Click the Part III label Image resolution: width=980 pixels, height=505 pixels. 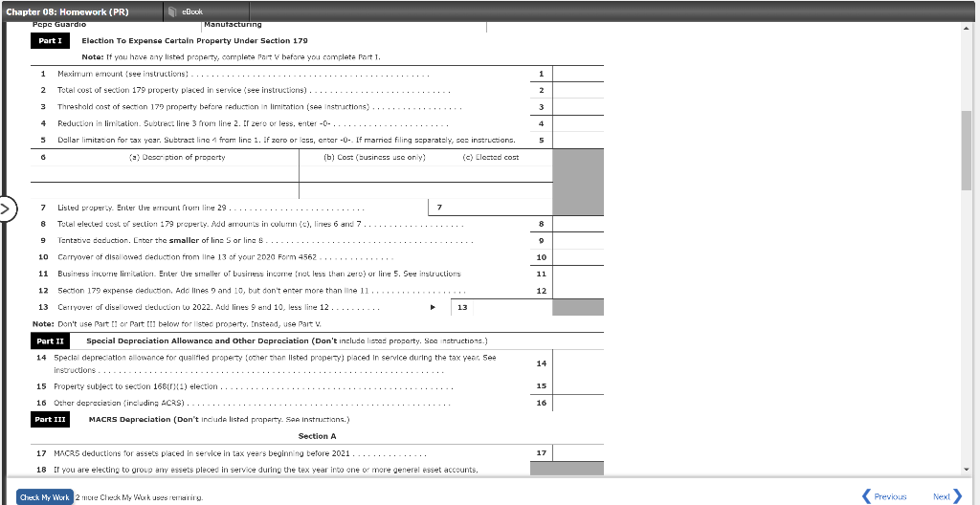click(50, 419)
